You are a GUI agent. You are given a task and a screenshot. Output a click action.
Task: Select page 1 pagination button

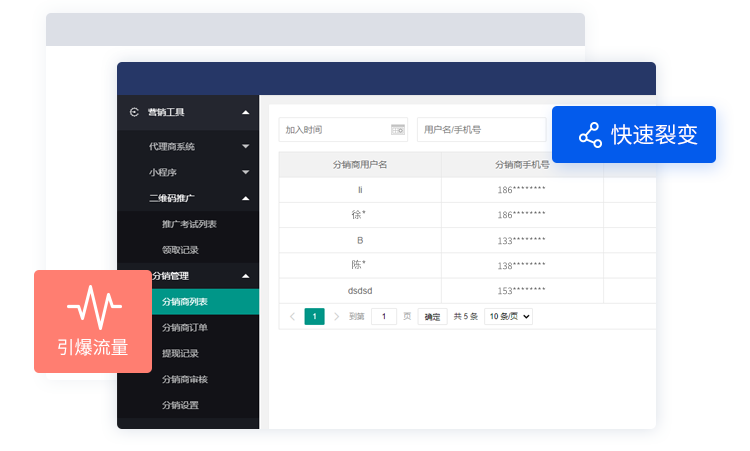pos(315,317)
